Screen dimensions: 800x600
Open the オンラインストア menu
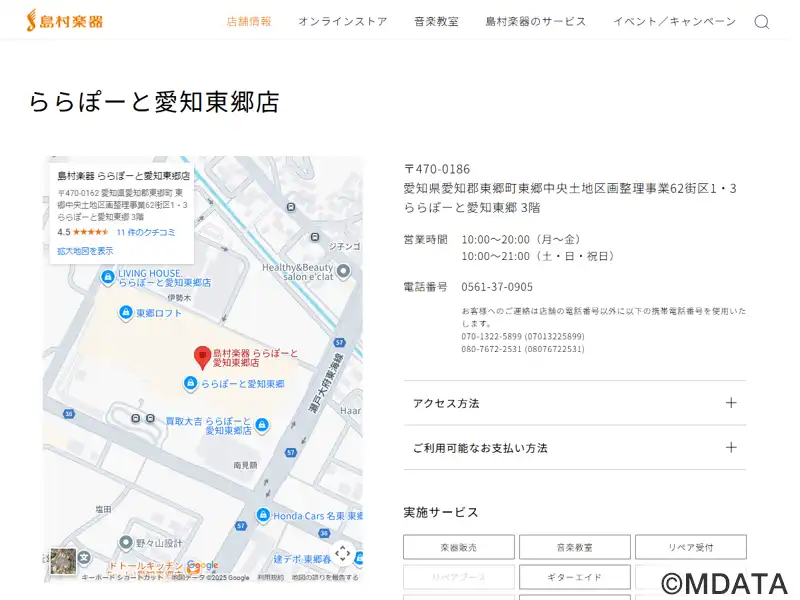[x=342, y=22]
